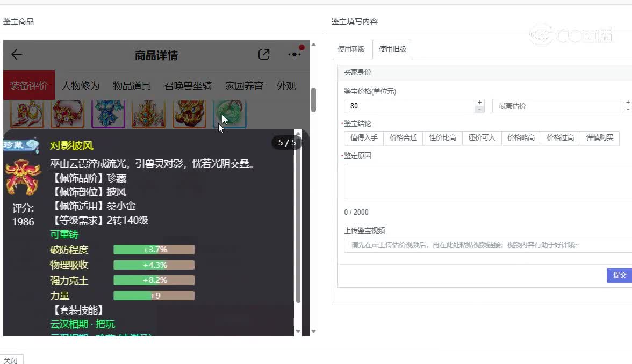Switch to the 召唤兽坐骑 tab
The image size is (632, 364).
pyautogui.click(x=188, y=86)
